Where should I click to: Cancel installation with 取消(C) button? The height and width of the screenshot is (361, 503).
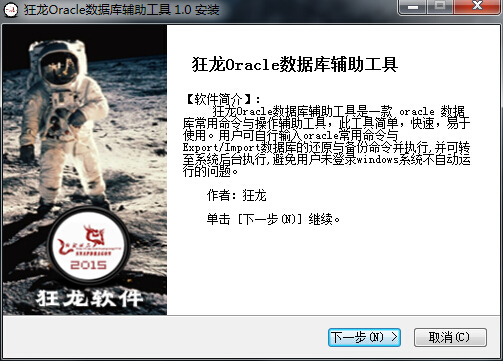tap(450, 337)
